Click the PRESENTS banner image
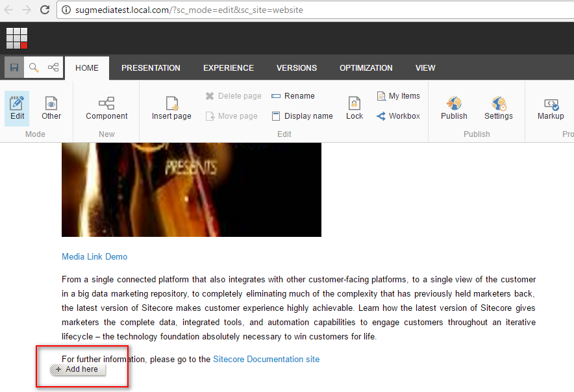The image size is (574, 392). click(x=192, y=190)
